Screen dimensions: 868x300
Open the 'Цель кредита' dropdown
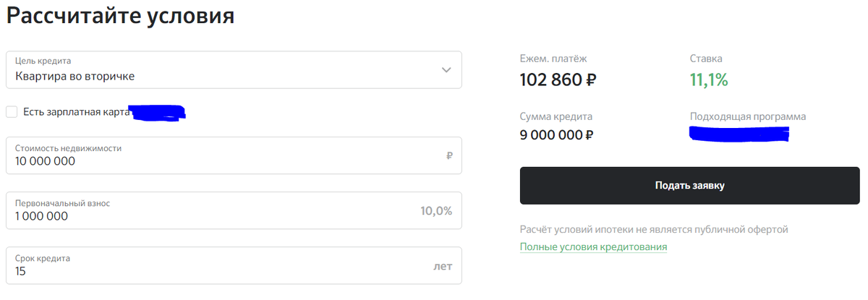[234, 70]
